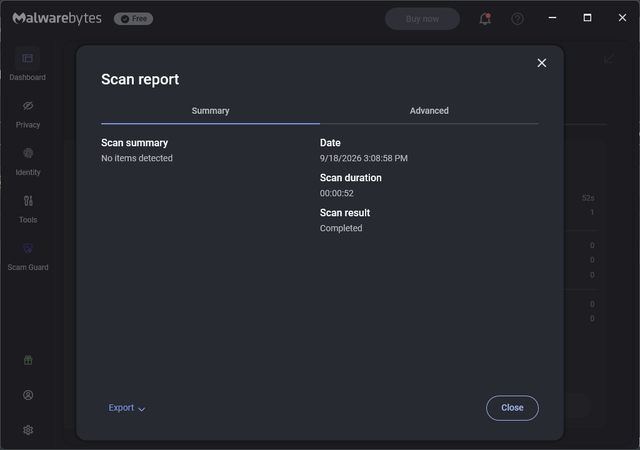
Task: Switch to the Summary tab
Action: pos(211,111)
